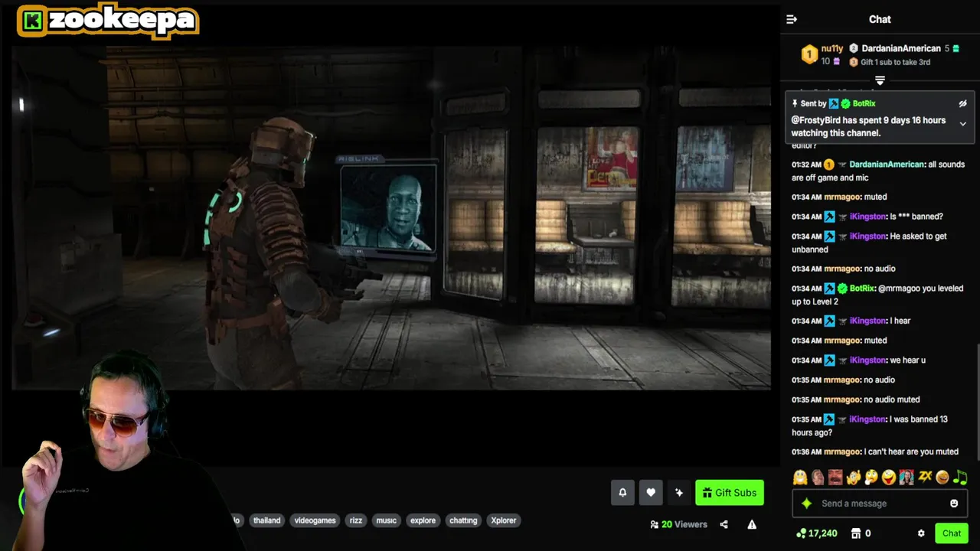Insert the green music notes emote
980x551 pixels.
point(960,478)
